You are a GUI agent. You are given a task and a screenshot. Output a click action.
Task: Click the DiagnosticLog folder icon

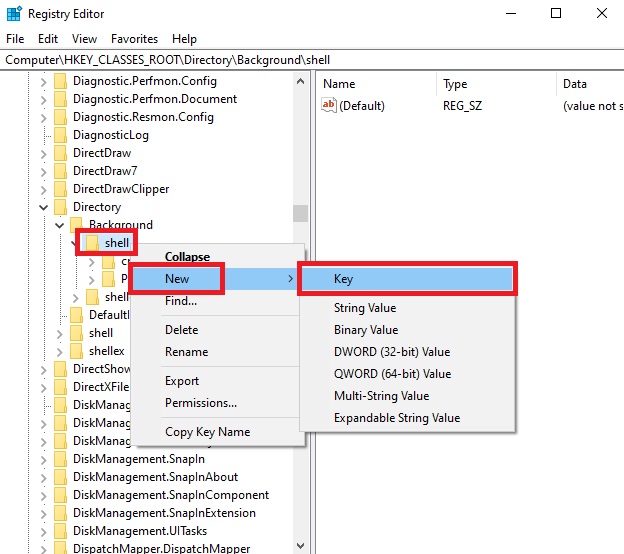(x=61, y=135)
